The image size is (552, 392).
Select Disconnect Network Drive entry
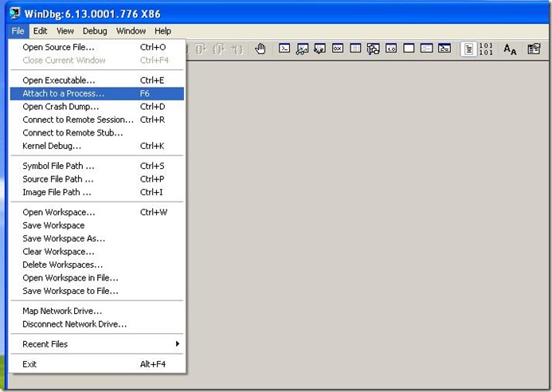(97, 324)
